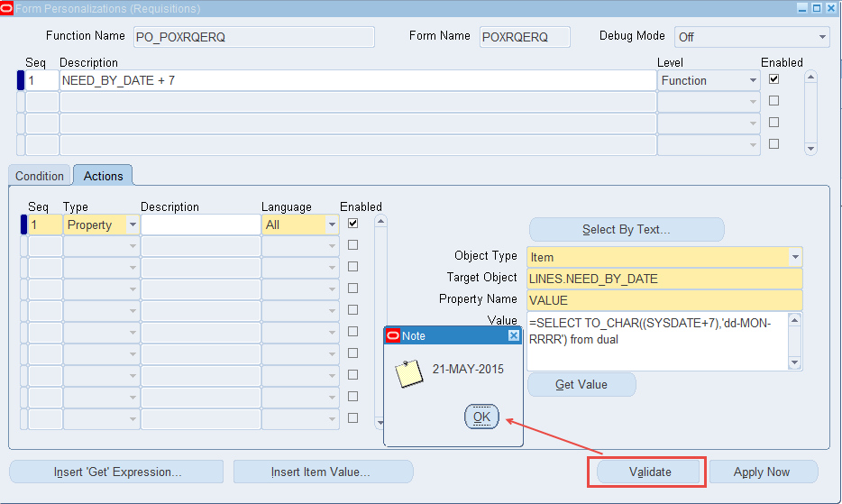Click the Get Value button

pyautogui.click(x=581, y=385)
